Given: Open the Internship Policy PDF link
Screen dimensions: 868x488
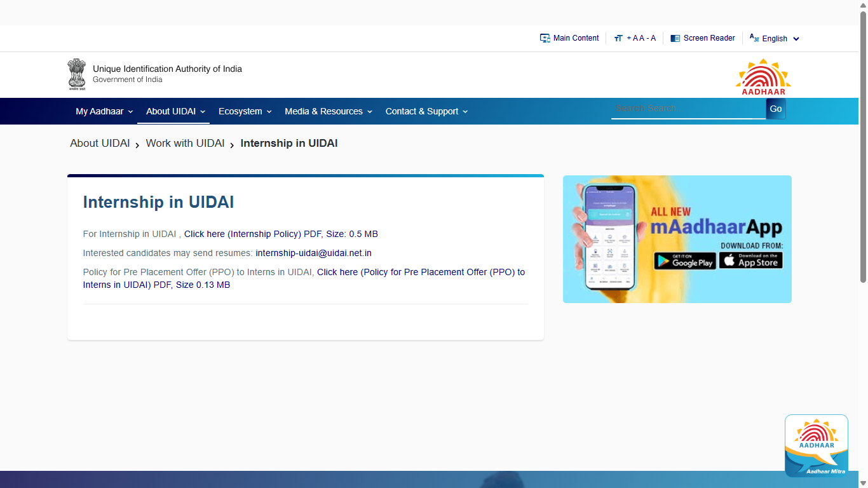Looking at the screenshot, I should click(x=281, y=234).
